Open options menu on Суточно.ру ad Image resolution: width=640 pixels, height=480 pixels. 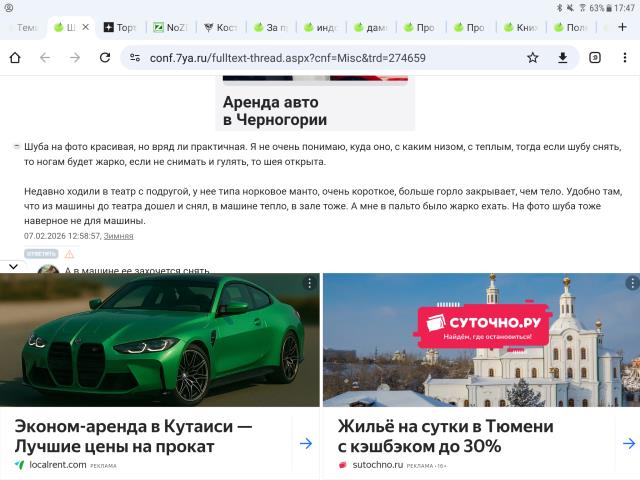(631, 284)
